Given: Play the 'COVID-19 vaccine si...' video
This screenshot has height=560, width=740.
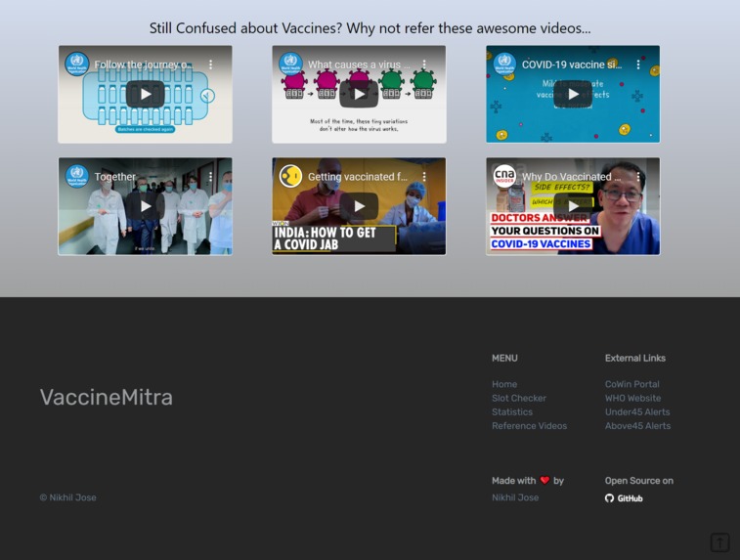Looking at the screenshot, I should (x=573, y=95).
